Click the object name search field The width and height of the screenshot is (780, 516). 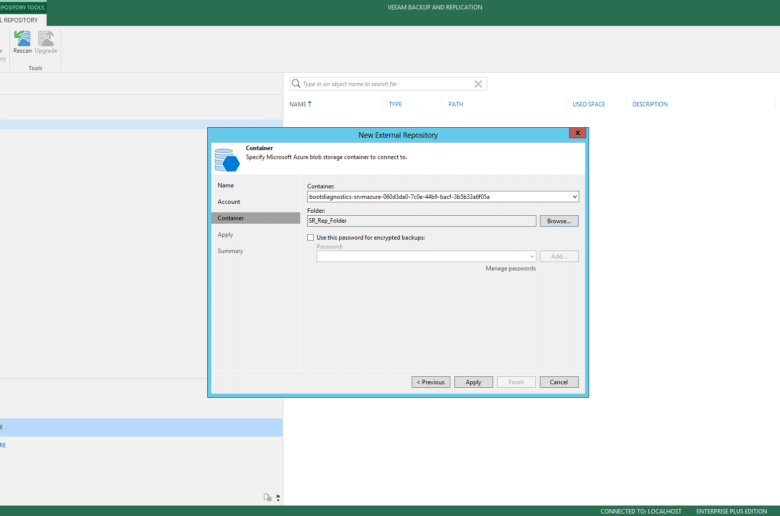tap(388, 84)
